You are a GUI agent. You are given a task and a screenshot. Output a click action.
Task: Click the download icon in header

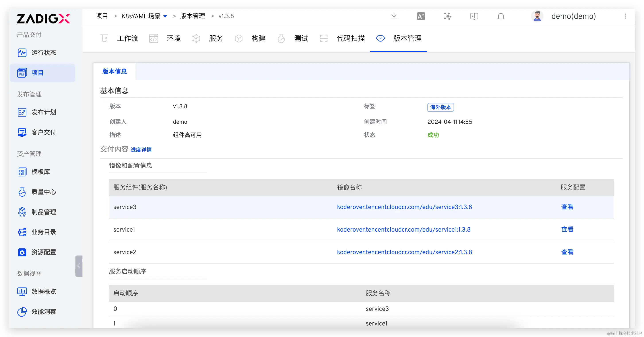coord(394,16)
